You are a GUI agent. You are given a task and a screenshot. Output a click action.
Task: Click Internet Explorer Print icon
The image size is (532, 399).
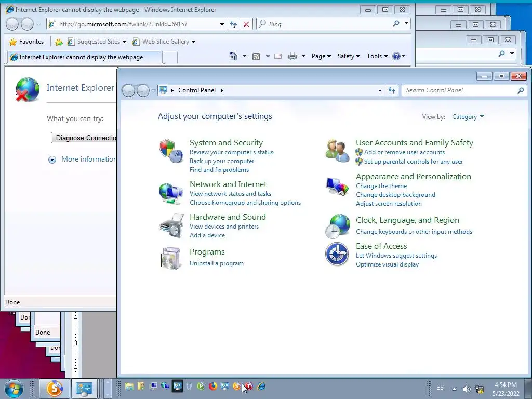pyautogui.click(x=292, y=56)
